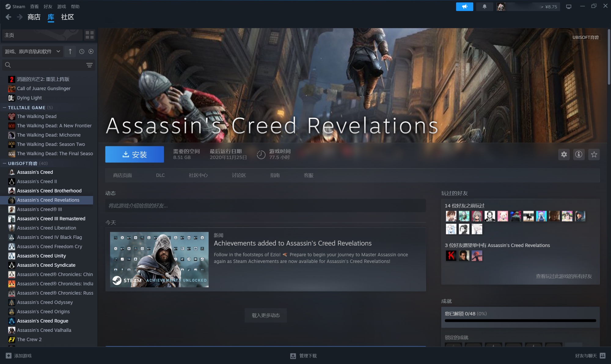The width and height of the screenshot is (611, 364).
Task: Switch library to grid collections view
Action: (x=90, y=35)
